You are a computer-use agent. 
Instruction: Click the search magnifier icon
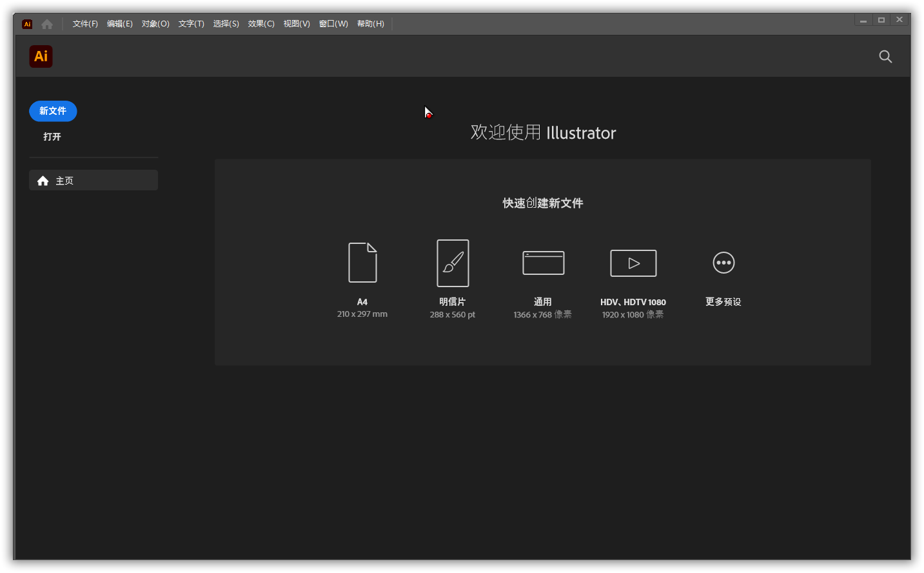pos(885,57)
